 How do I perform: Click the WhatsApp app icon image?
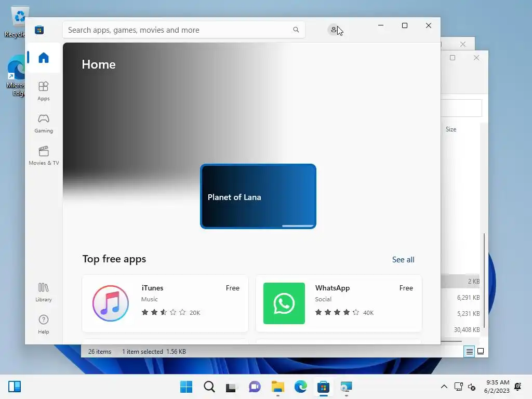pyautogui.click(x=284, y=303)
